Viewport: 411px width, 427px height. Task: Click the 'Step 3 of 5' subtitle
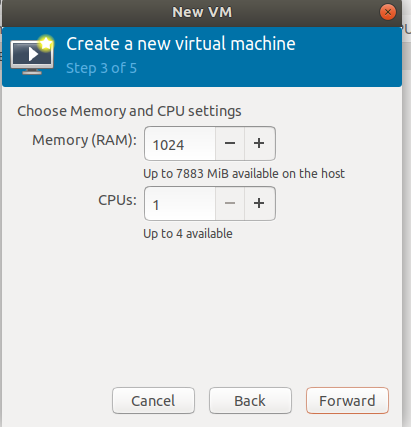(x=101, y=68)
